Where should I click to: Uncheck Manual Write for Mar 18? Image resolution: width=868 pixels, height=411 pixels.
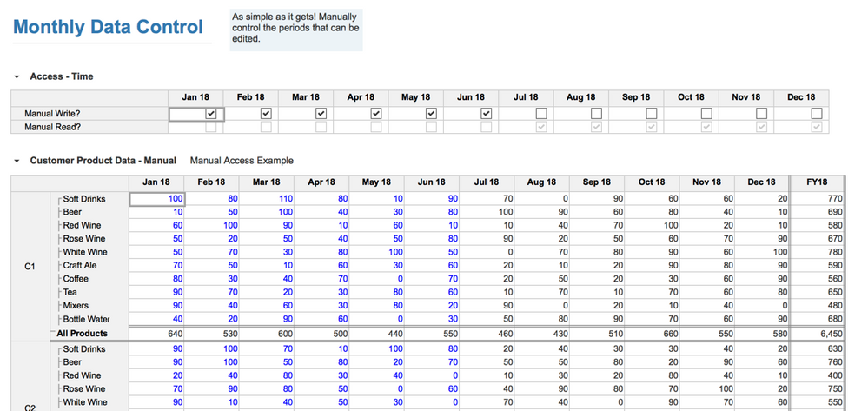(x=321, y=113)
